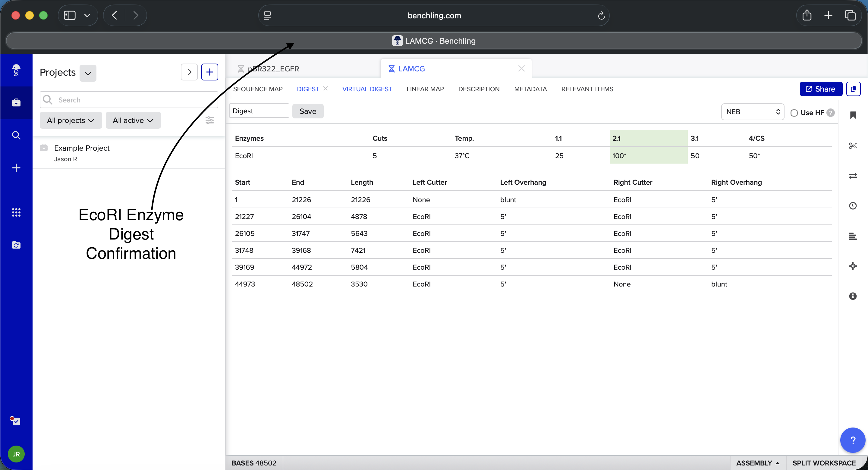
Task: Open the nine-dot applications grid icon
Action: pyautogui.click(x=16, y=212)
